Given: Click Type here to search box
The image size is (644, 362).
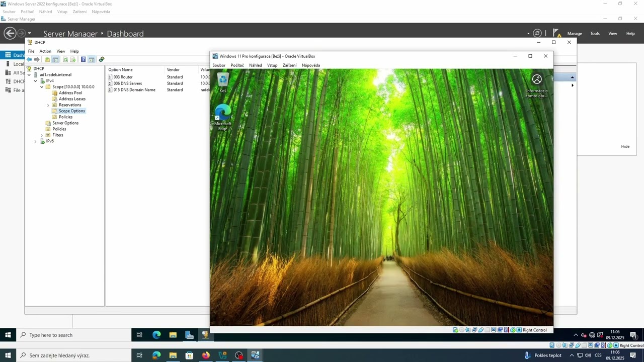Looking at the screenshot, I should coord(73,335).
